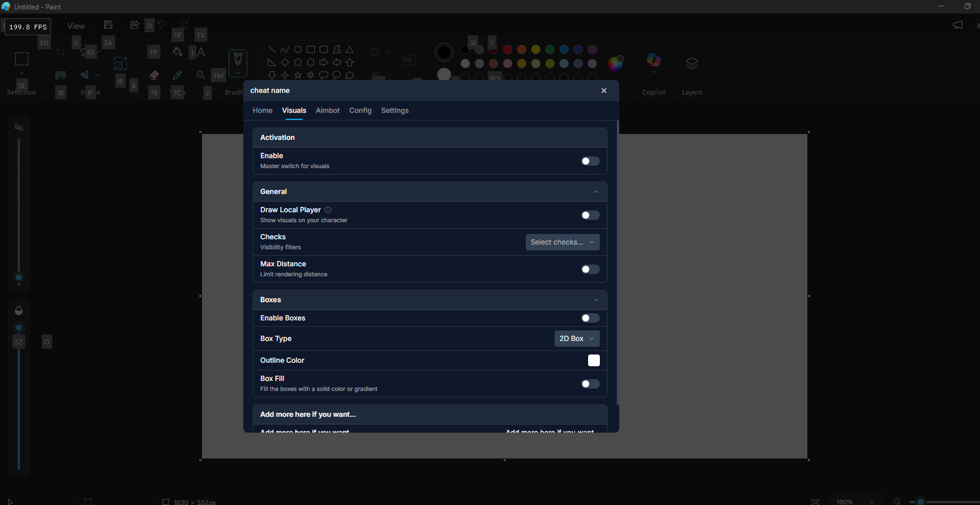Collapse the General section

tap(596, 192)
